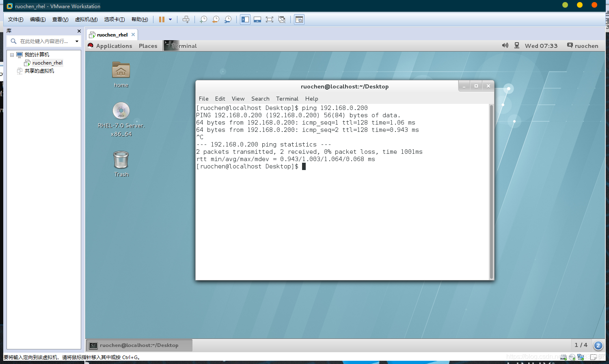The height and width of the screenshot is (364, 609).
Task: Open the Terminal menu in terminal window
Action: [287, 99]
